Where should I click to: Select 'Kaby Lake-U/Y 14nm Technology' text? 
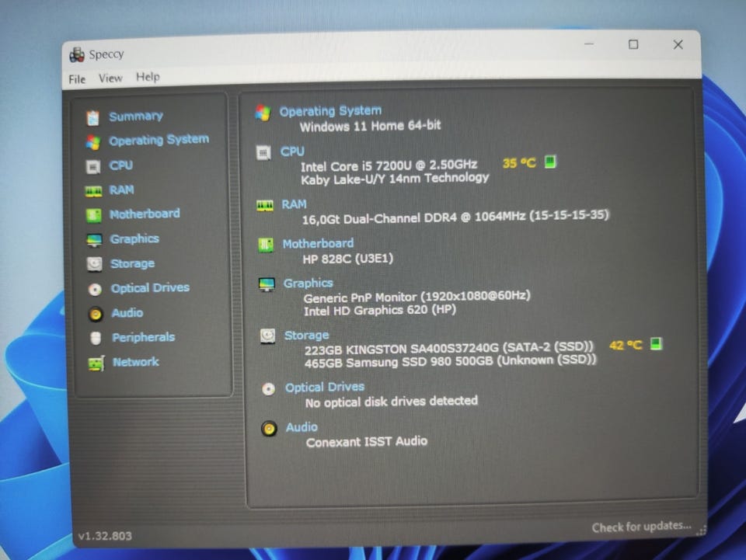[395, 179]
